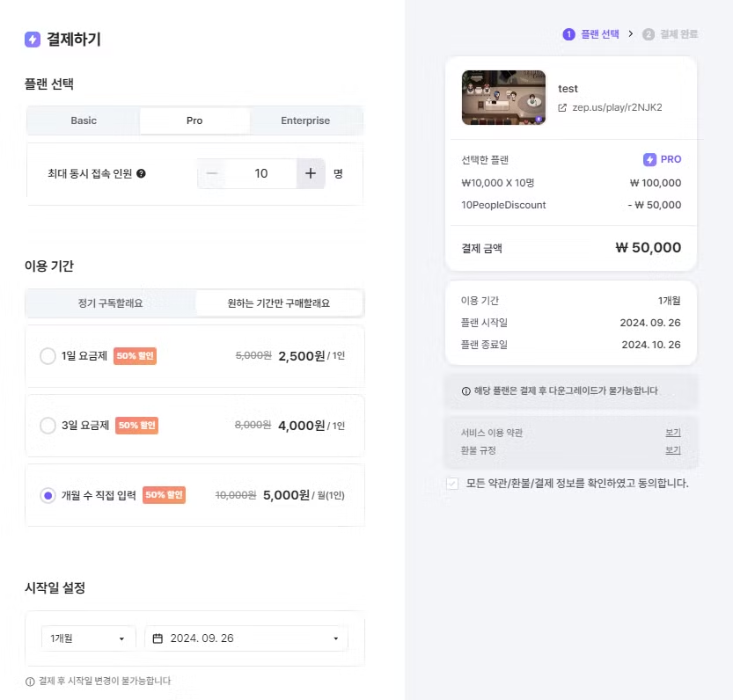The height and width of the screenshot is (700, 733).
Task: Select the 1일 요금제 radio option
Action: (x=48, y=355)
